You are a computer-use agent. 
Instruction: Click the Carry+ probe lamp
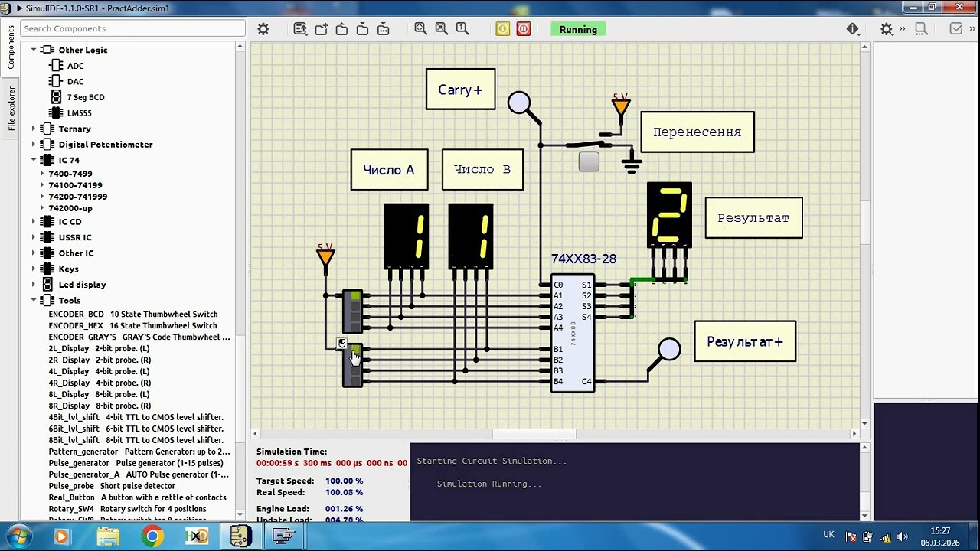click(x=519, y=103)
